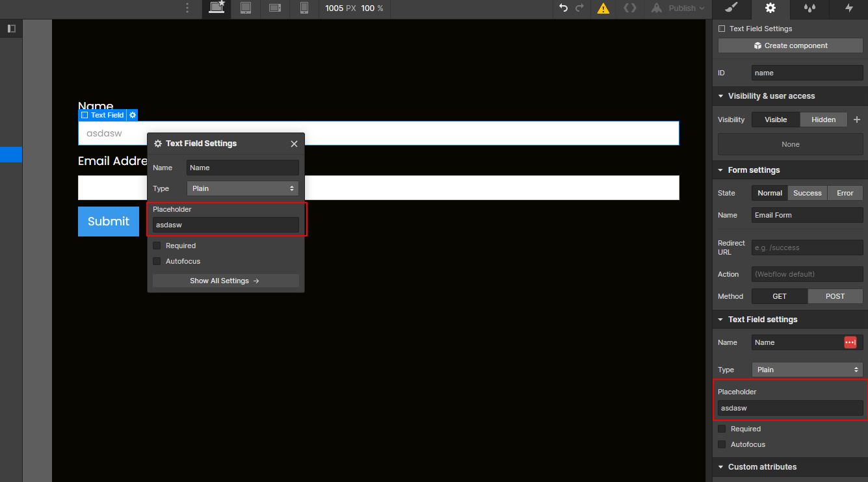Screen dimensions: 868x482
Task: Expand the Custom attributes section
Action: (x=720, y=466)
